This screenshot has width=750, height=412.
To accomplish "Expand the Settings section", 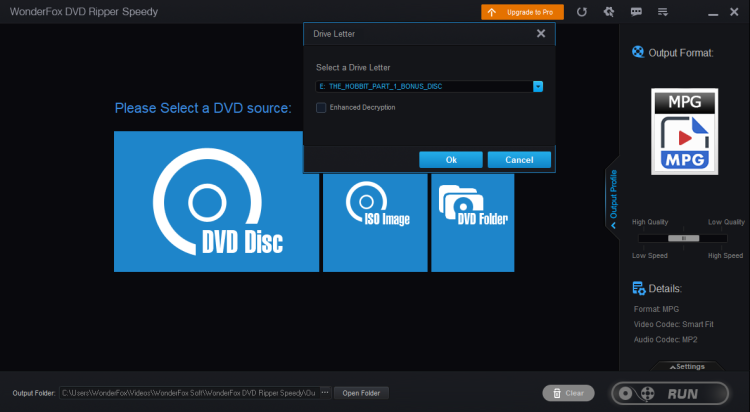I will [684, 366].
